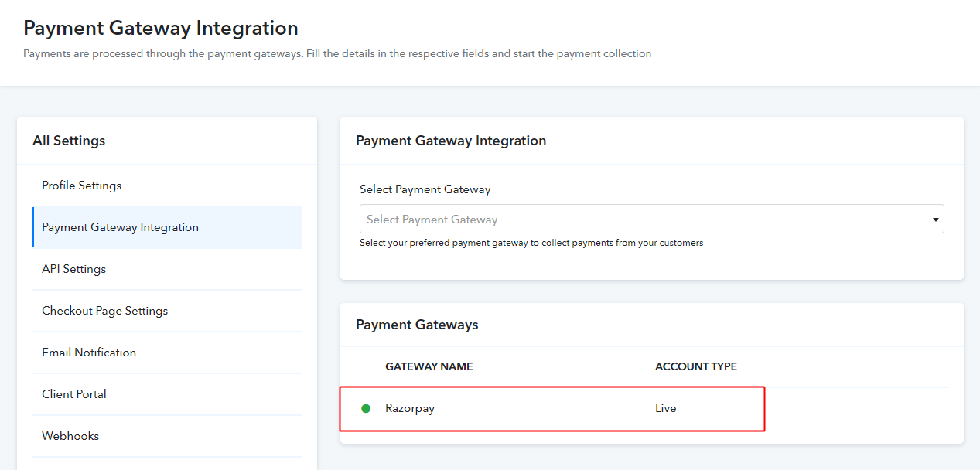Screen dimensions: 980x470
Task: Open the Webhooks configuration page
Action: [70, 435]
